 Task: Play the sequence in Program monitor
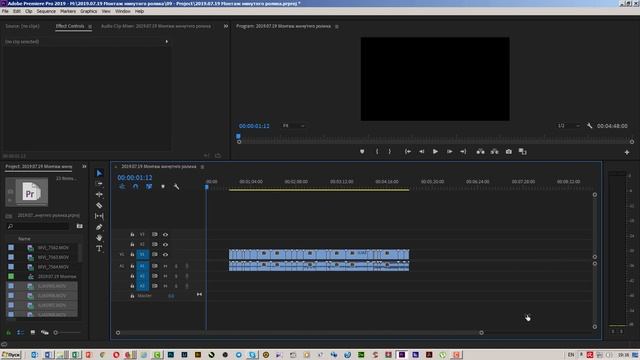pos(436,151)
